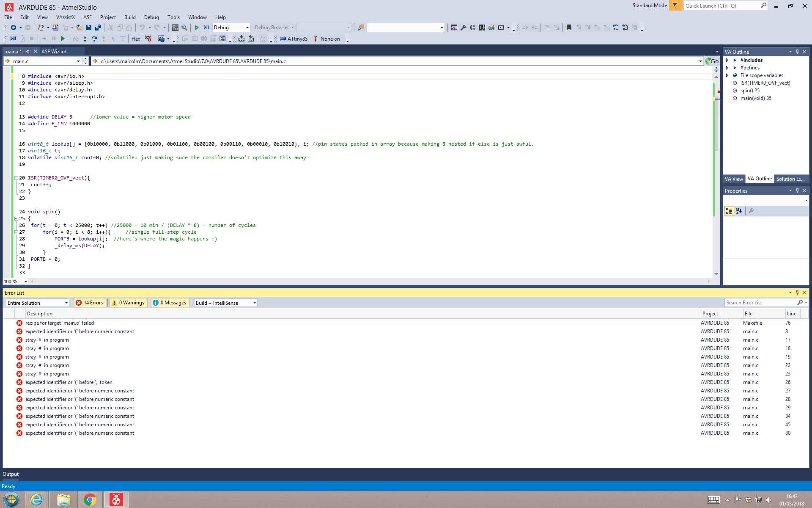Toggle the bookmark icon in toolbar

(x=569, y=28)
